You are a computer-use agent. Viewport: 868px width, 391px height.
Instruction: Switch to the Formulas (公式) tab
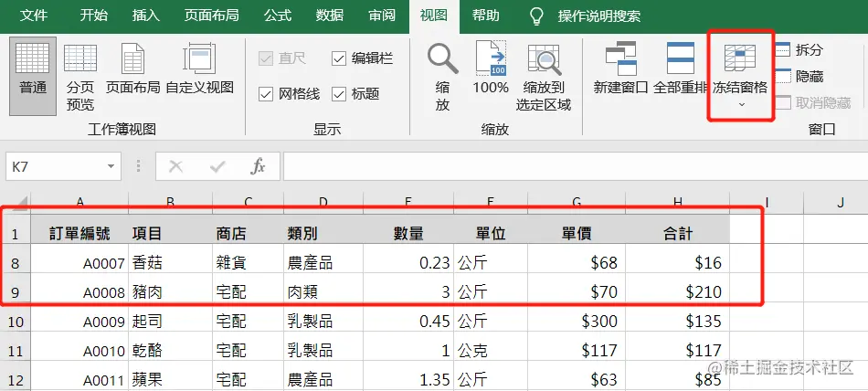(x=278, y=16)
